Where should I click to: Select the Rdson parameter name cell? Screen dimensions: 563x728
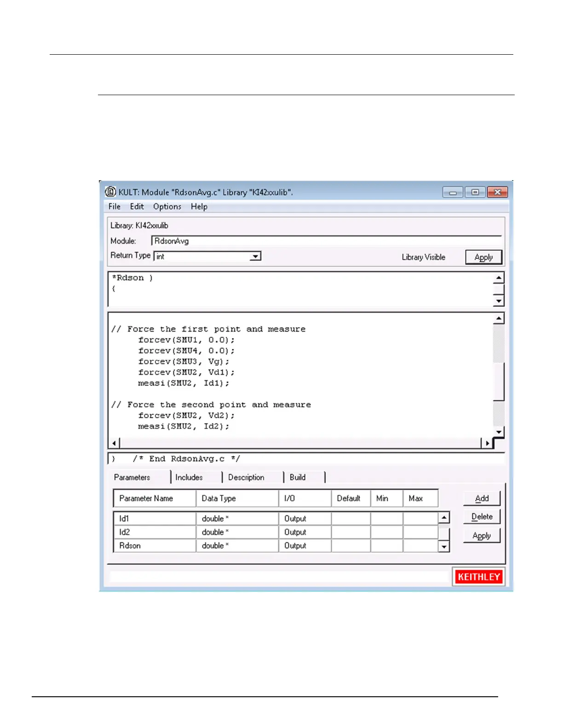155,546
